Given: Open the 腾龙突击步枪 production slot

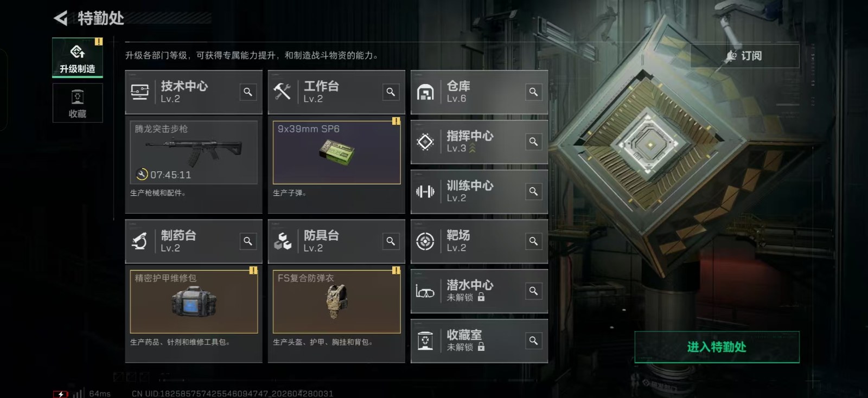Looking at the screenshot, I should (194, 152).
